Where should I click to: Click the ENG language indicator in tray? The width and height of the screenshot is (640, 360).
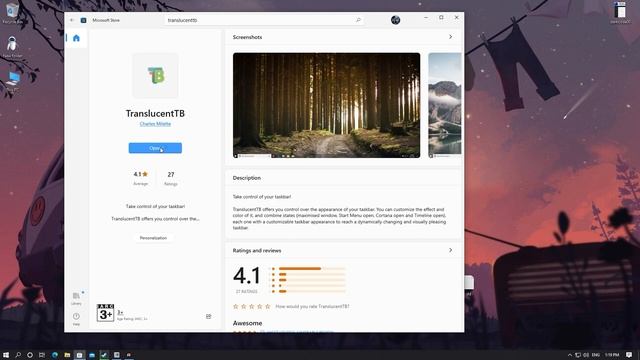tap(596, 355)
